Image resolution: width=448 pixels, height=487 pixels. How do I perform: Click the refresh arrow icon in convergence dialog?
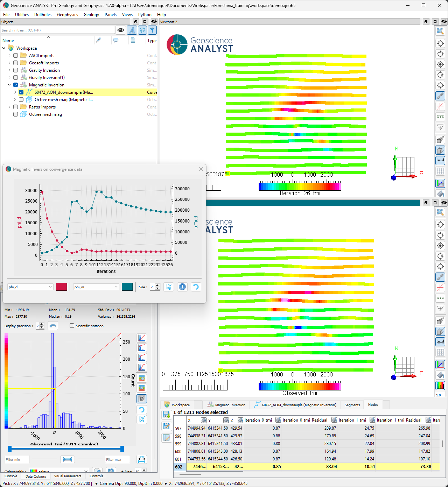coord(196,287)
